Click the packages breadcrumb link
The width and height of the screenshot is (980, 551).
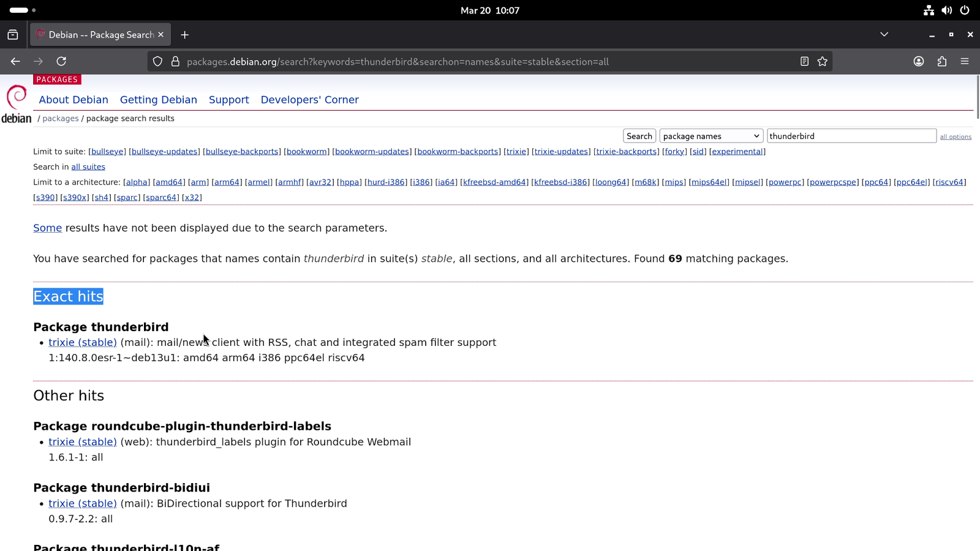point(61,119)
